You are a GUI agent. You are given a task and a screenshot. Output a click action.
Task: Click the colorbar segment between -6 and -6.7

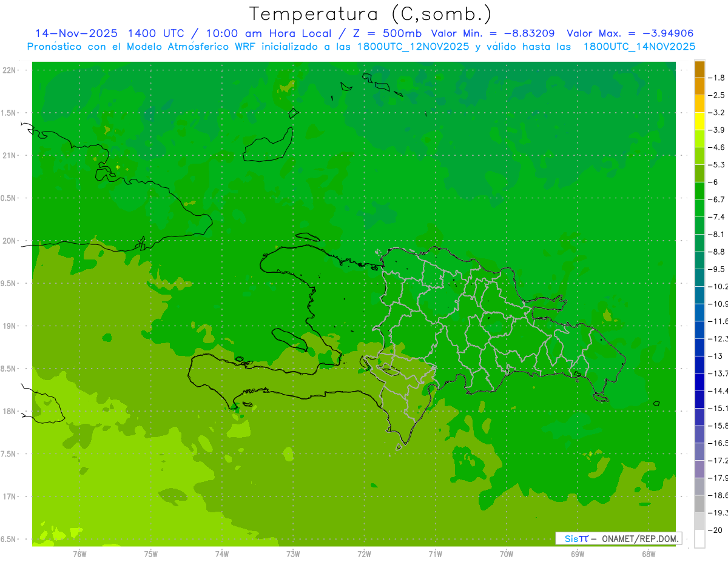point(699,190)
